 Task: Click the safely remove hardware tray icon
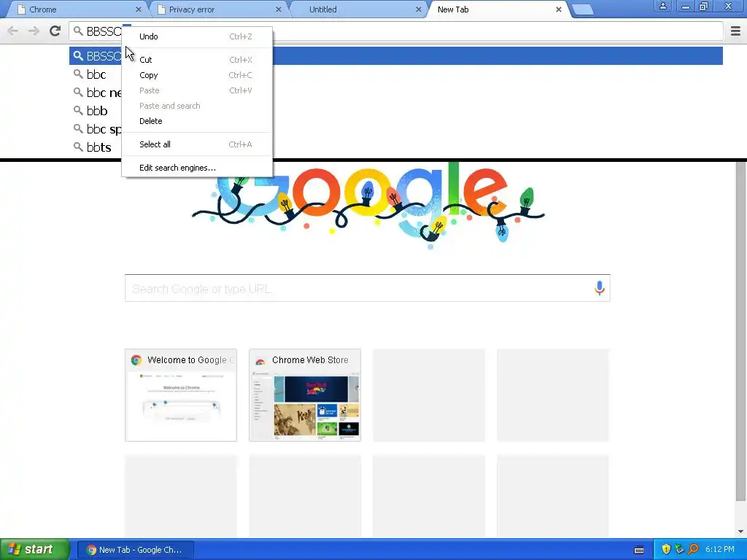point(679,549)
